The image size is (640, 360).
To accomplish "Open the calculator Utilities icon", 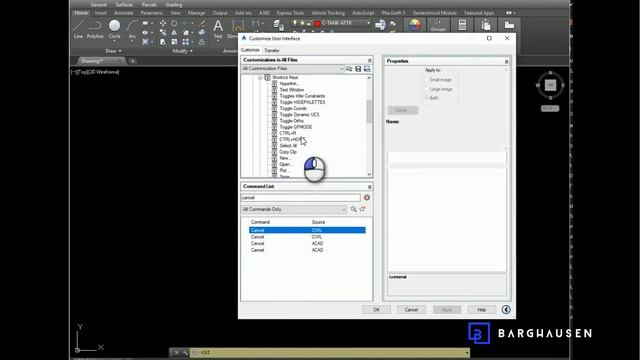I will 462,25.
